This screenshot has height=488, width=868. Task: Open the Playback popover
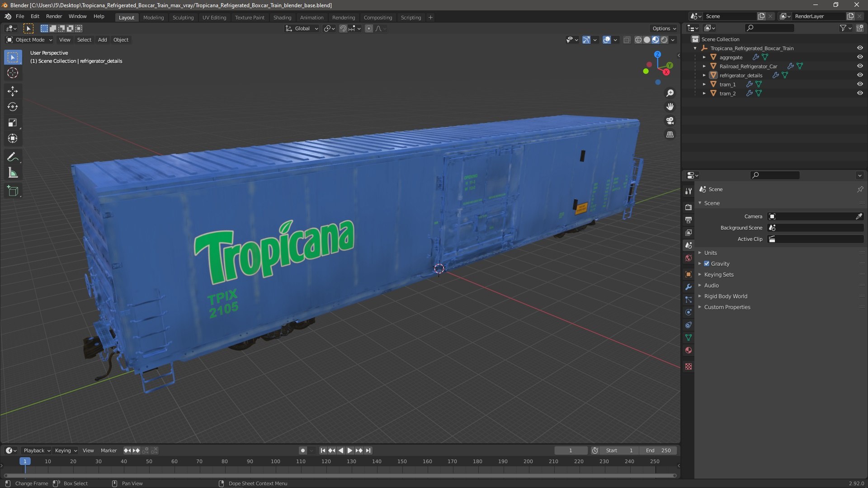tap(37, 450)
